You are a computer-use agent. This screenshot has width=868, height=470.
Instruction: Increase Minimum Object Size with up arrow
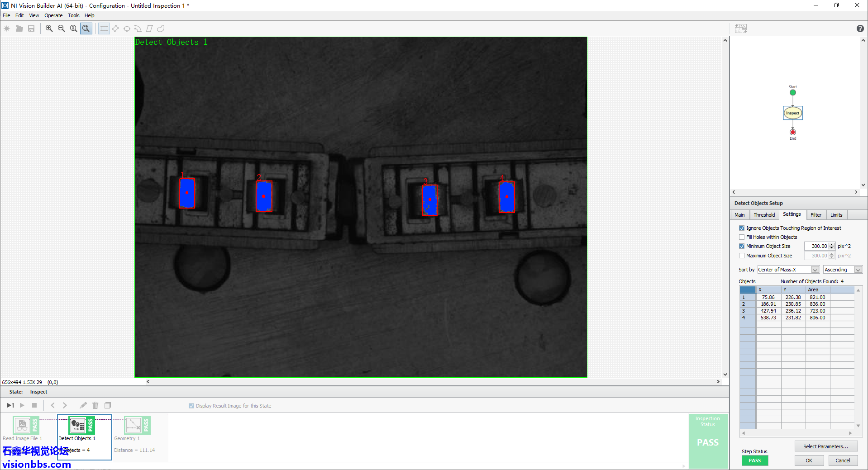(831, 244)
